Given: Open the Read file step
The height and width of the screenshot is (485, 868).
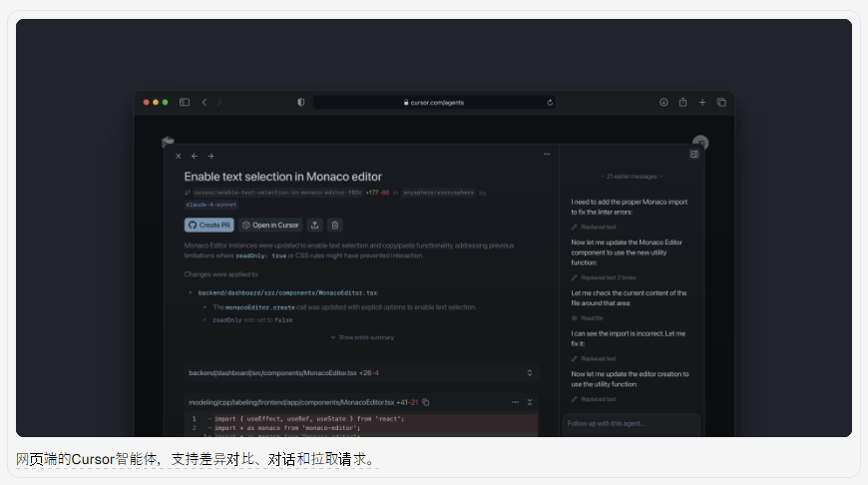Looking at the screenshot, I should pos(588,318).
